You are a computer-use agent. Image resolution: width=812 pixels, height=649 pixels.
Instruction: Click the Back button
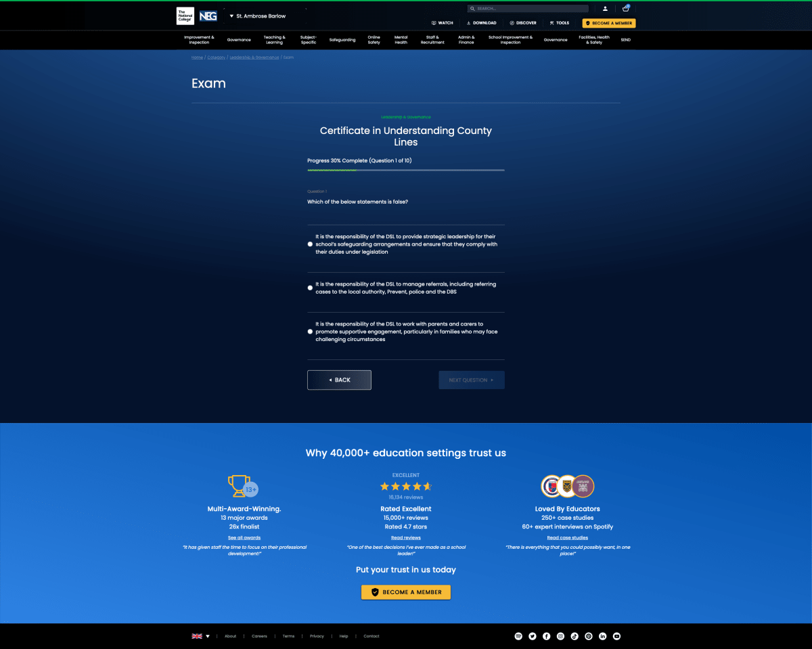click(x=339, y=380)
